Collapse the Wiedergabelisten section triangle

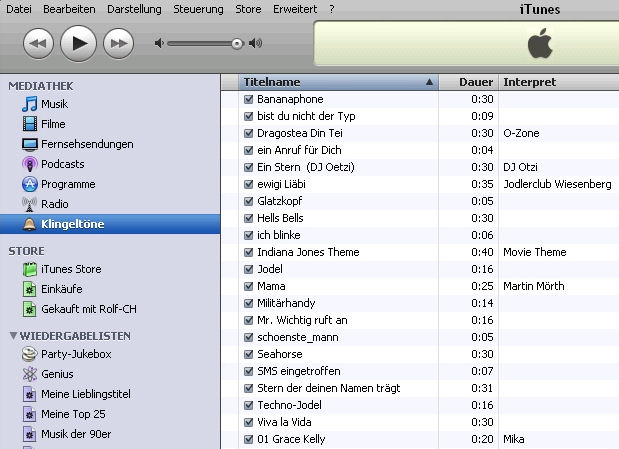(13, 336)
